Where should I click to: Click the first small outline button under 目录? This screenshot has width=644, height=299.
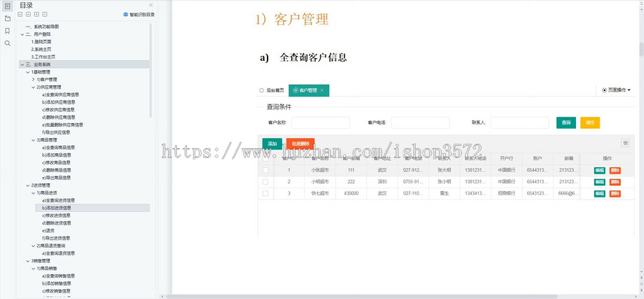[x=20, y=14]
